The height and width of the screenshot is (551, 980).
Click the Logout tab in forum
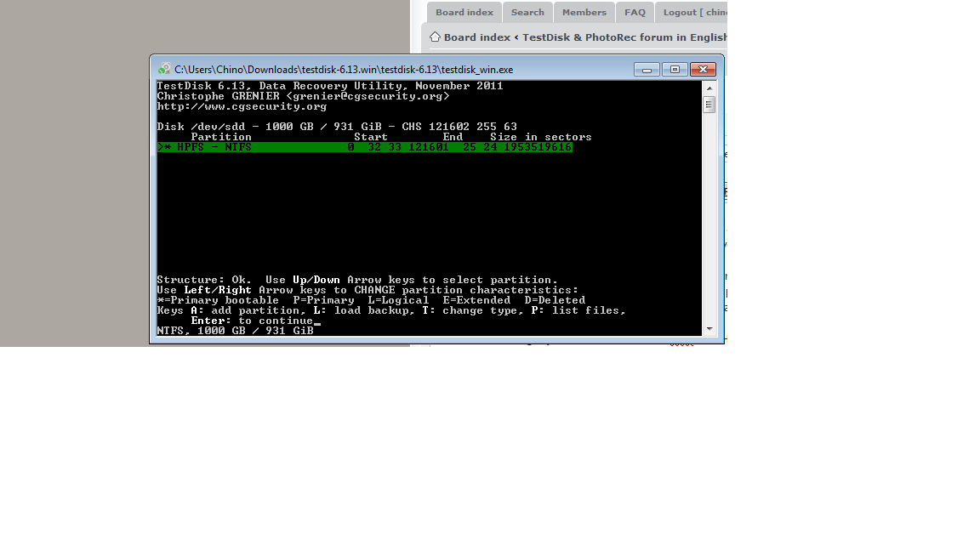pyautogui.click(x=692, y=13)
